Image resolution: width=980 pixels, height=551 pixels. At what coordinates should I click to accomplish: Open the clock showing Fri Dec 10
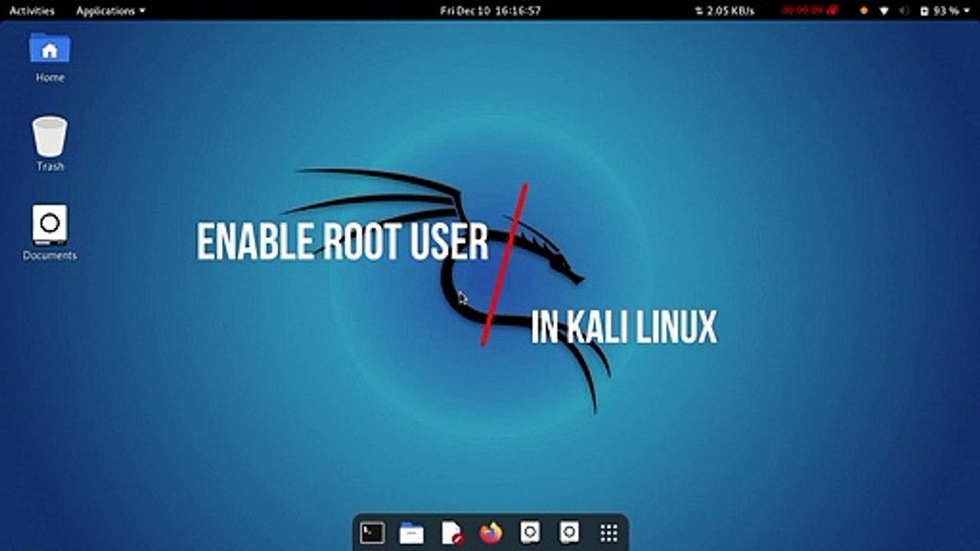[x=491, y=11]
